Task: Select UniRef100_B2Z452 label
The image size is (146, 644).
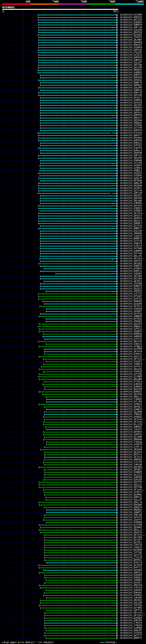Action: pos(131,35)
